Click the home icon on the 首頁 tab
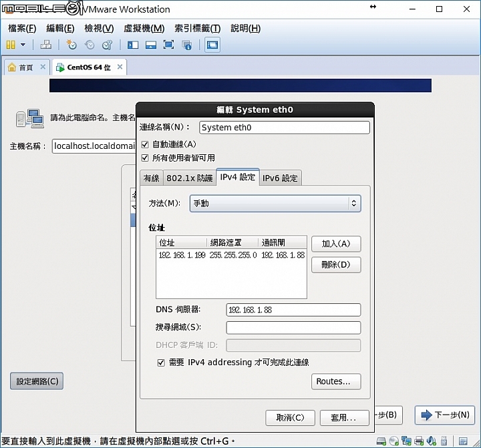The image size is (481, 448). click(11, 67)
